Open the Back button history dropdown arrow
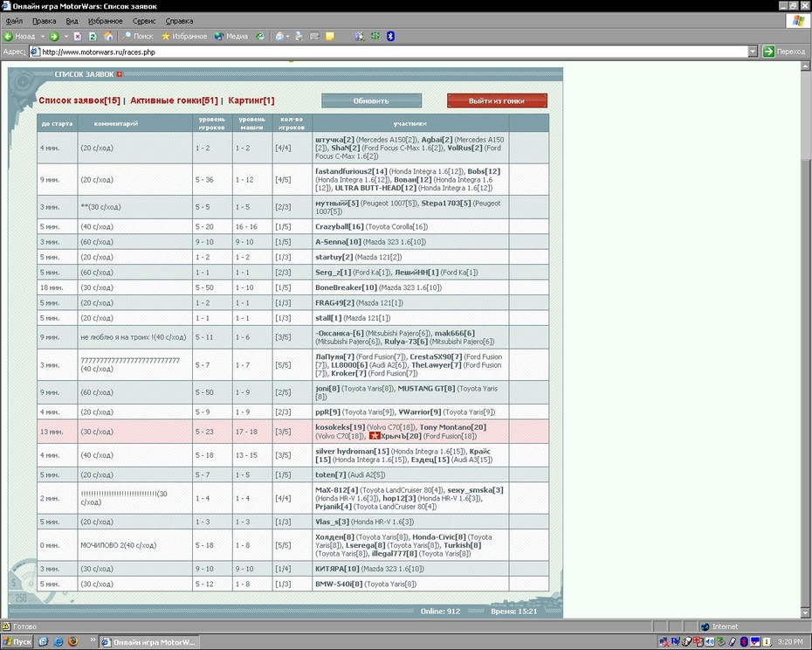This screenshot has width=812, height=650. click(x=43, y=37)
